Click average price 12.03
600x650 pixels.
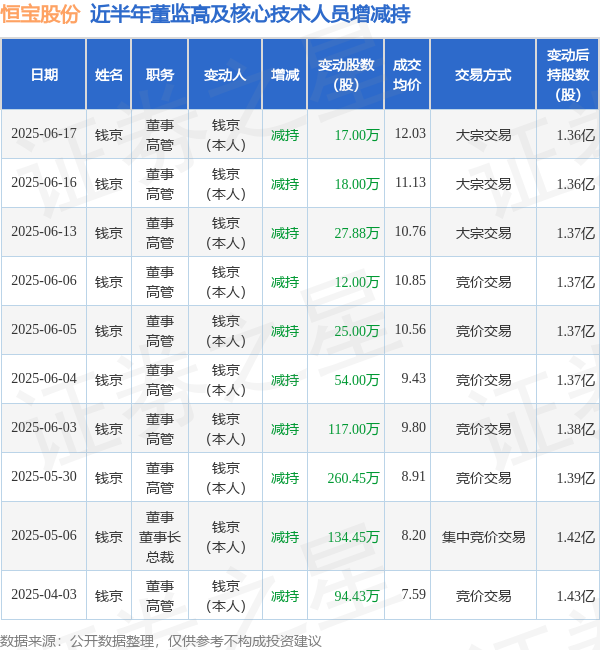[x=410, y=133]
